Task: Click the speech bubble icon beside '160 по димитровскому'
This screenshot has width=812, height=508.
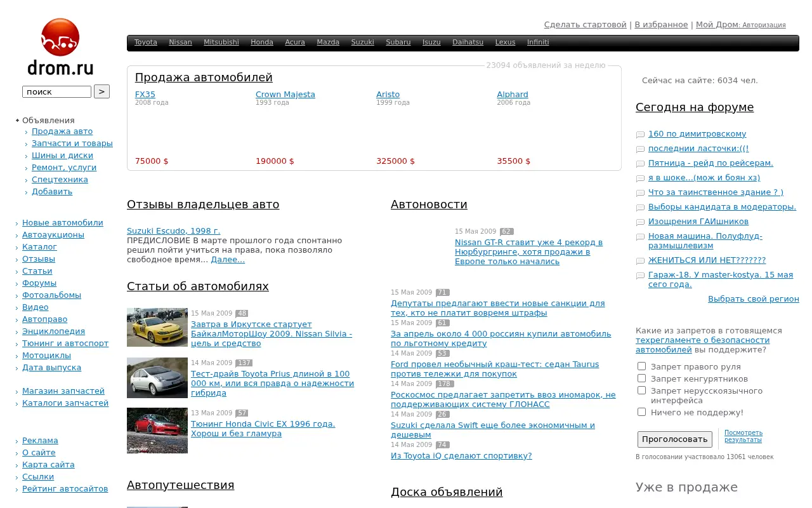Action: pos(640,135)
